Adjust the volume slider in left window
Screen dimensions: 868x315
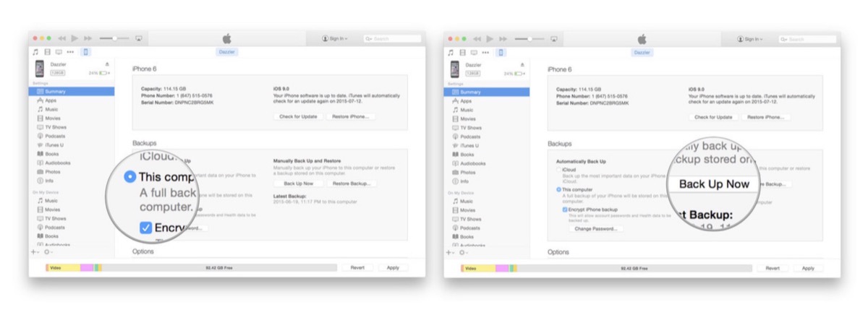pyautogui.click(x=114, y=38)
